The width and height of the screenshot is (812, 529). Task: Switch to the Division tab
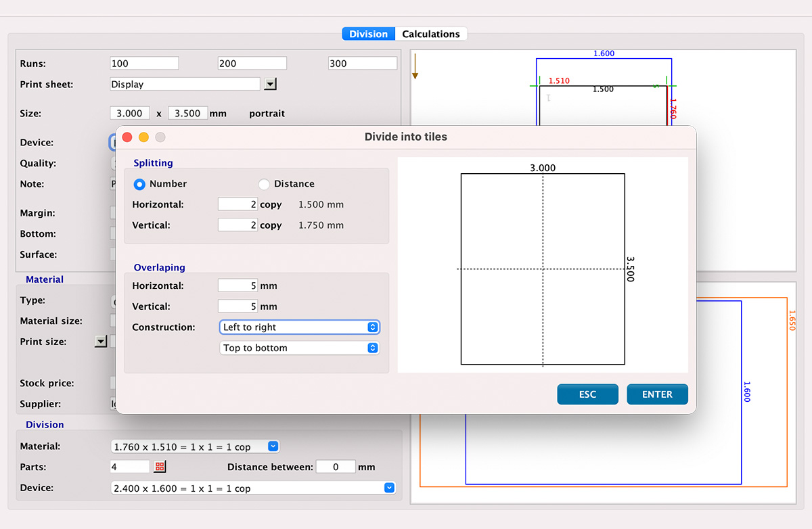point(368,33)
